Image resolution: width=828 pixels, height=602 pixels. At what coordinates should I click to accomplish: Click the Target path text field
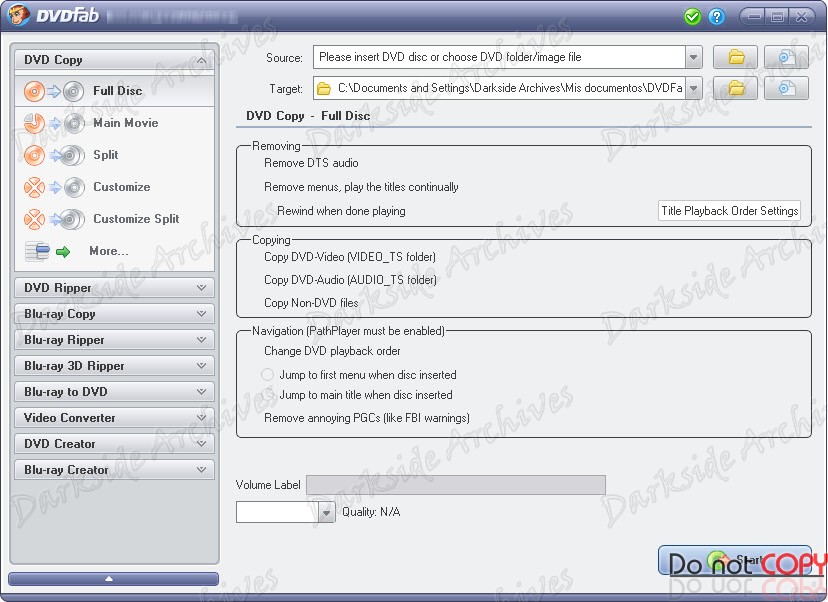(499, 88)
